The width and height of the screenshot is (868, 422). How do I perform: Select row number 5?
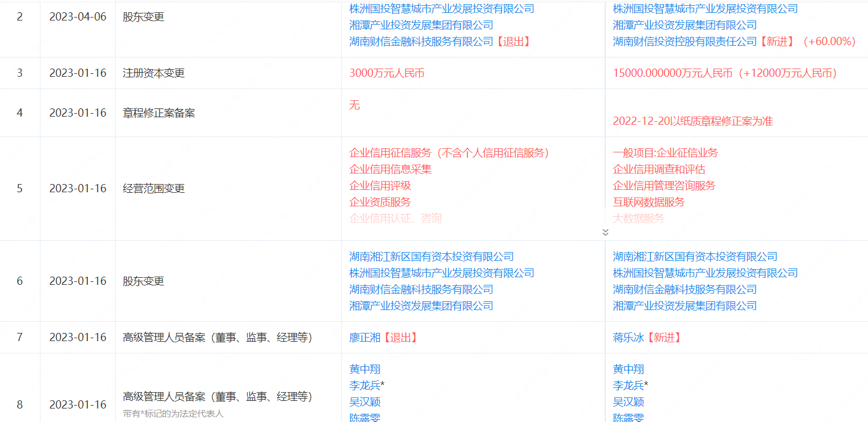[20, 189]
